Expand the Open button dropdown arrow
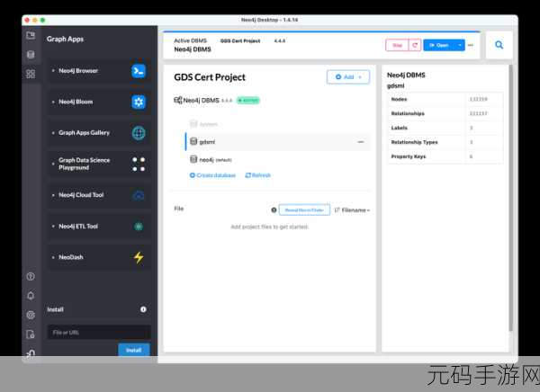Screen dimensions: 540x392 [460, 45]
